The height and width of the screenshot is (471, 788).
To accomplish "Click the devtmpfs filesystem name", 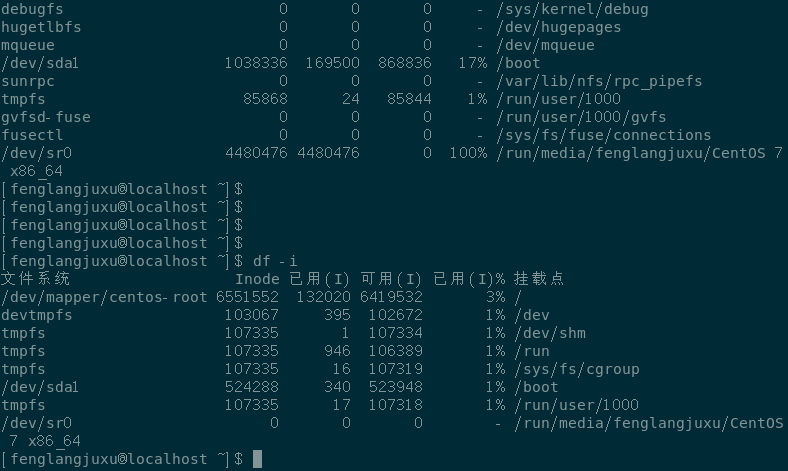I will pos(37,315).
